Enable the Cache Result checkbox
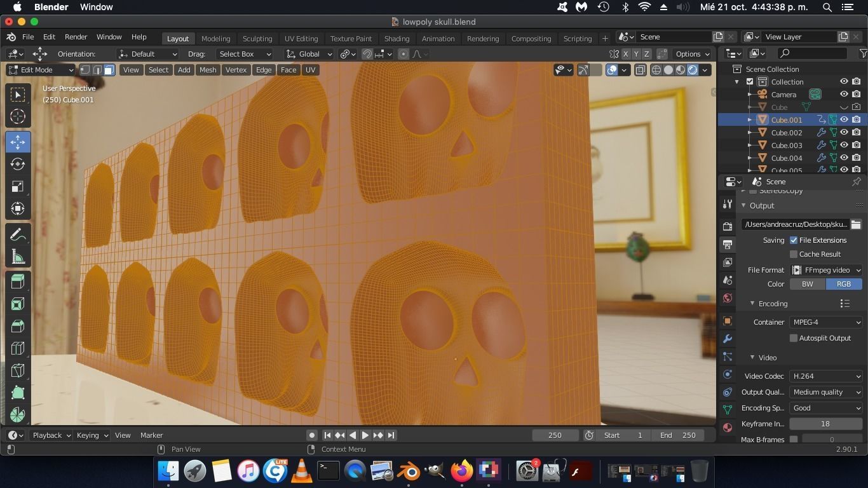The width and height of the screenshot is (868, 488). coord(794,254)
